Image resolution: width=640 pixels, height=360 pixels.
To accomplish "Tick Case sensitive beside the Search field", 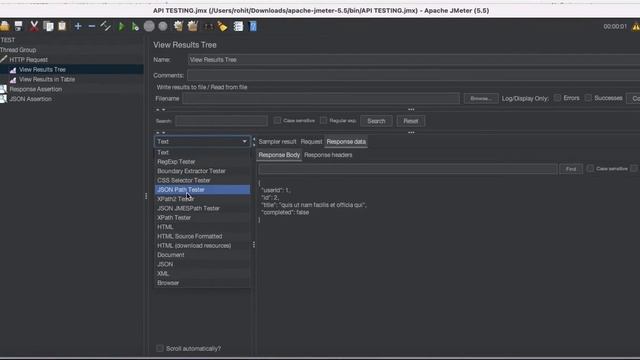I will pyautogui.click(x=277, y=120).
